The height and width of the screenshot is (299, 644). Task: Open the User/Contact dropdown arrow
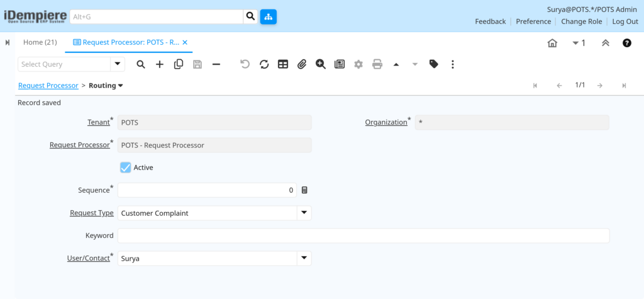pyautogui.click(x=304, y=258)
